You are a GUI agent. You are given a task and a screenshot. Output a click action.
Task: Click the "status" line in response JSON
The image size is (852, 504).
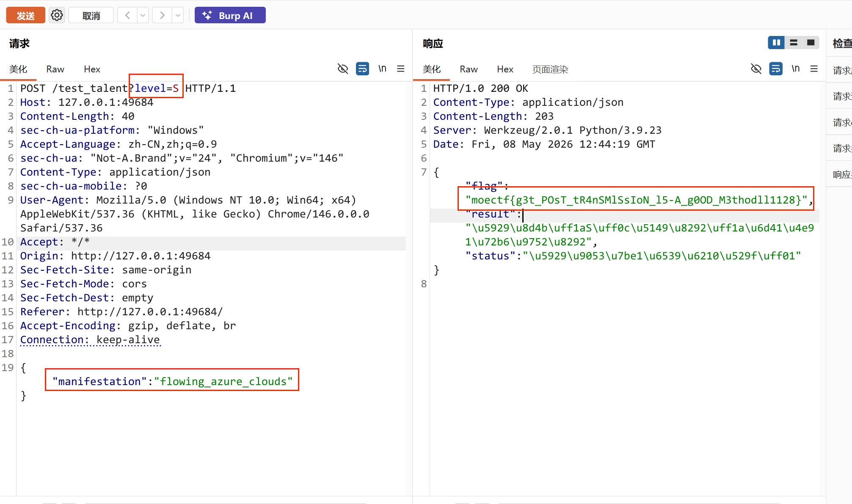coord(633,256)
